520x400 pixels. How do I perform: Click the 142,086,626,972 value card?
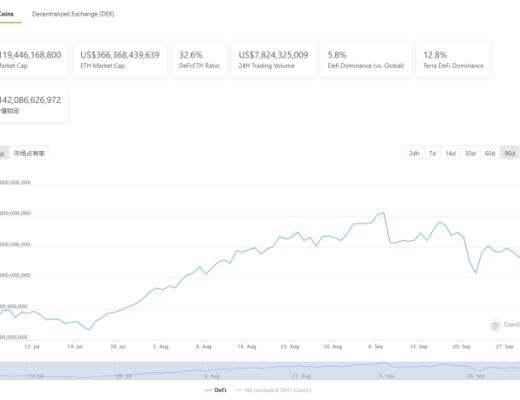pyautogui.click(x=34, y=105)
